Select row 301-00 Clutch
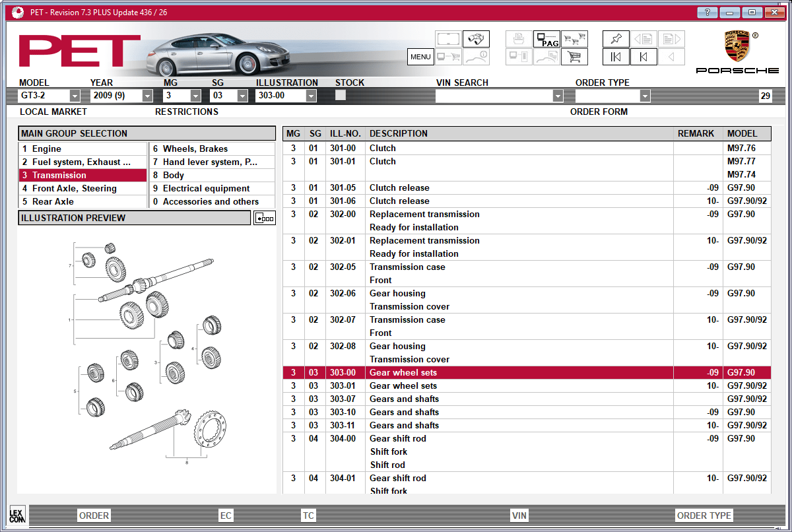 tap(527, 149)
